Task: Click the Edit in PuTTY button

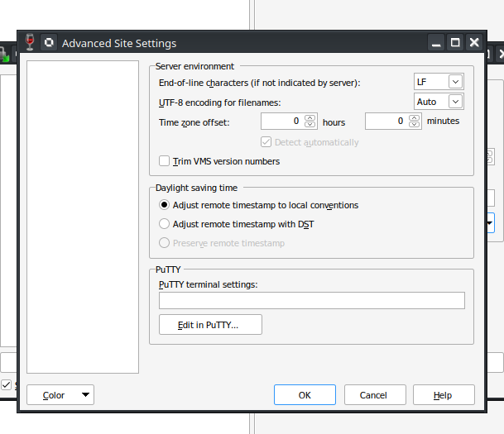Action: pos(210,325)
